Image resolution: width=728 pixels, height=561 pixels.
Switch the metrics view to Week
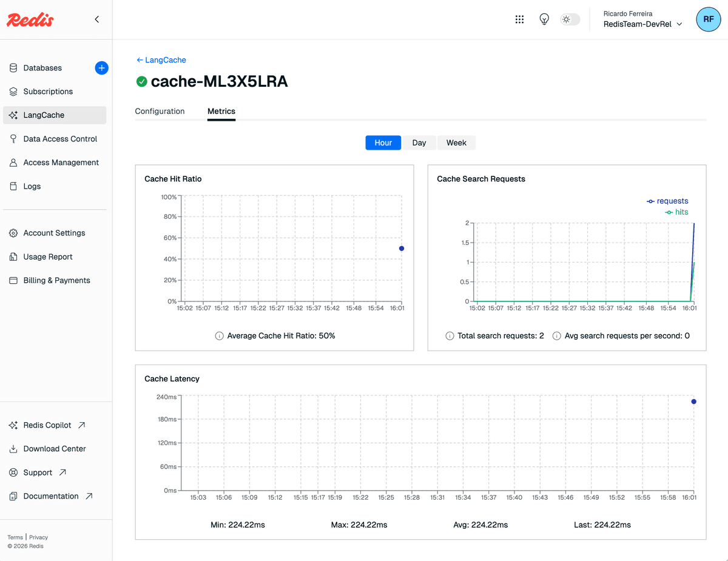pos(456,142)
